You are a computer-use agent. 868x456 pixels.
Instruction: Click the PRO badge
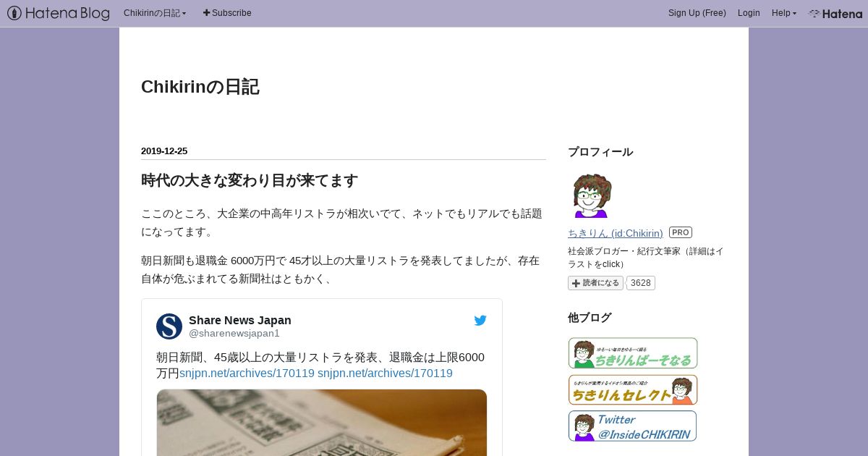[681, 232]
